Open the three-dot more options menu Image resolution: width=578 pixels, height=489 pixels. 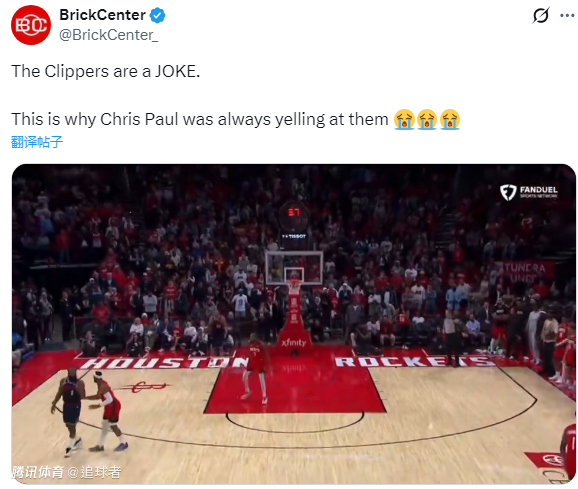coord(567,15)
